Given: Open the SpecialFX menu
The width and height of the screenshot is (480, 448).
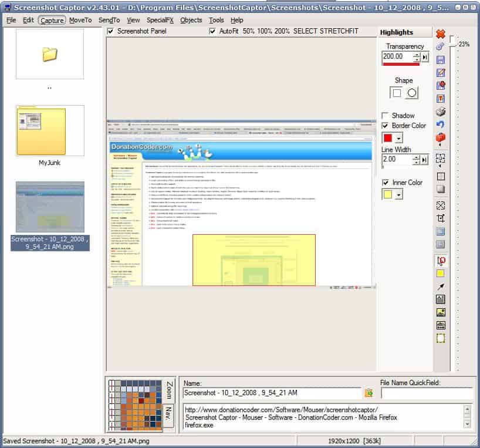Looking at the screenshot, I should [158, 20].
